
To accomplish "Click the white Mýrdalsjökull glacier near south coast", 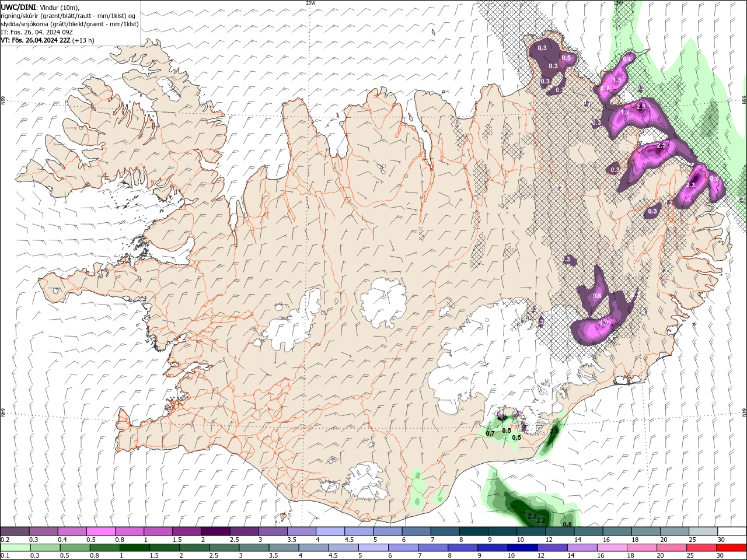I will pyautogui.click(x=365, y=481).
